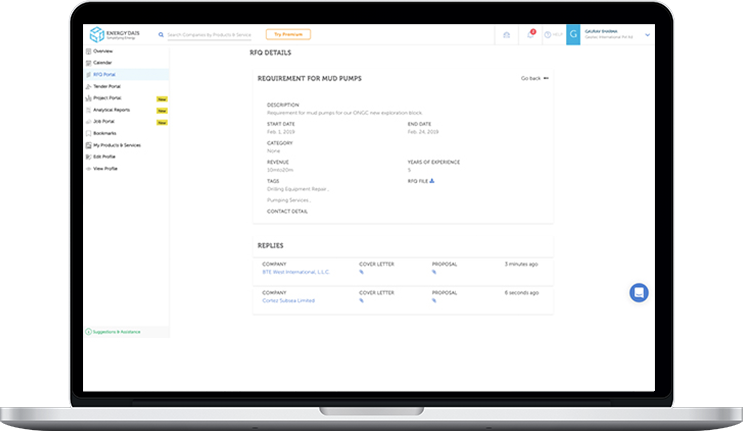This screenshot has height=431, width=743.
Task: Focus the Search Companies by Products field
Action: pos(209,35)
